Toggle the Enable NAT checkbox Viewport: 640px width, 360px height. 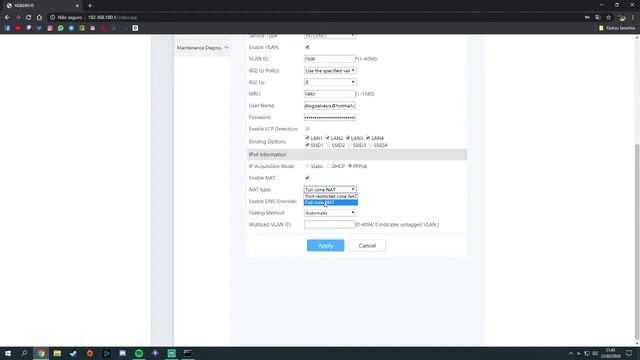pos(307,178)
